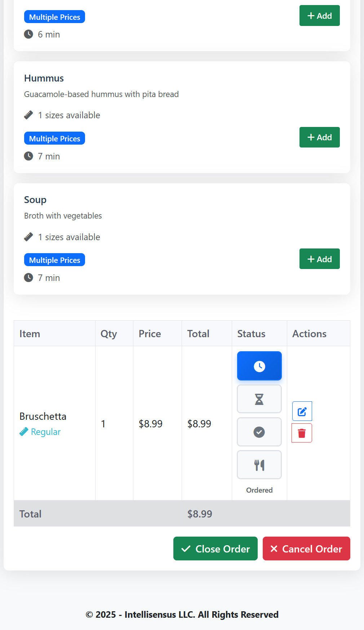Click the Item column header
Viewport: 364px width, 630px height.
pyautogui.click(x=30, y=334)
